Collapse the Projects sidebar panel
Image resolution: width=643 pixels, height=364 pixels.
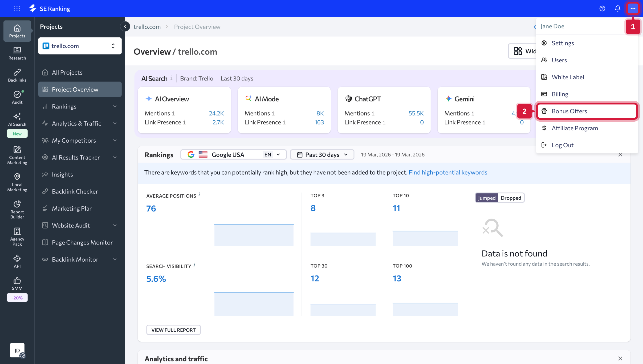point(125,27)
